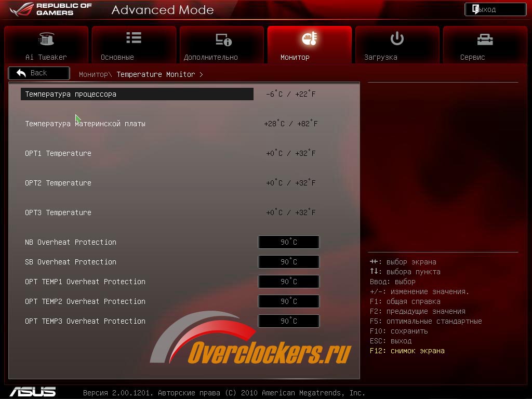Open the Сервис tab

tap(485, 45)
